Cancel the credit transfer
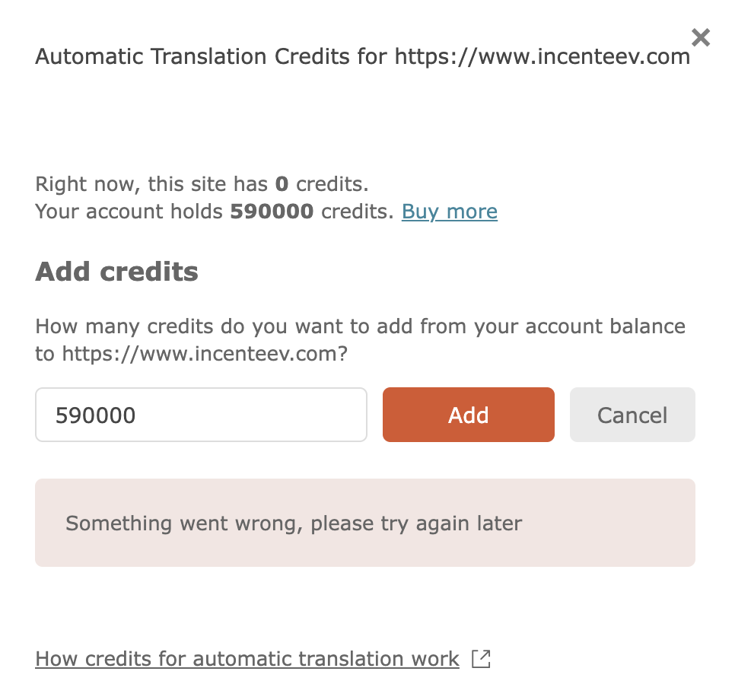 [x=632, y=415]
